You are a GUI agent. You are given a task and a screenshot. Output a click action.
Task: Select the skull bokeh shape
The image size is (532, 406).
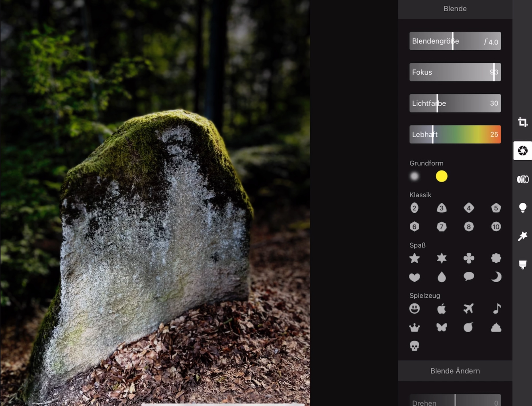coord(415,346)
